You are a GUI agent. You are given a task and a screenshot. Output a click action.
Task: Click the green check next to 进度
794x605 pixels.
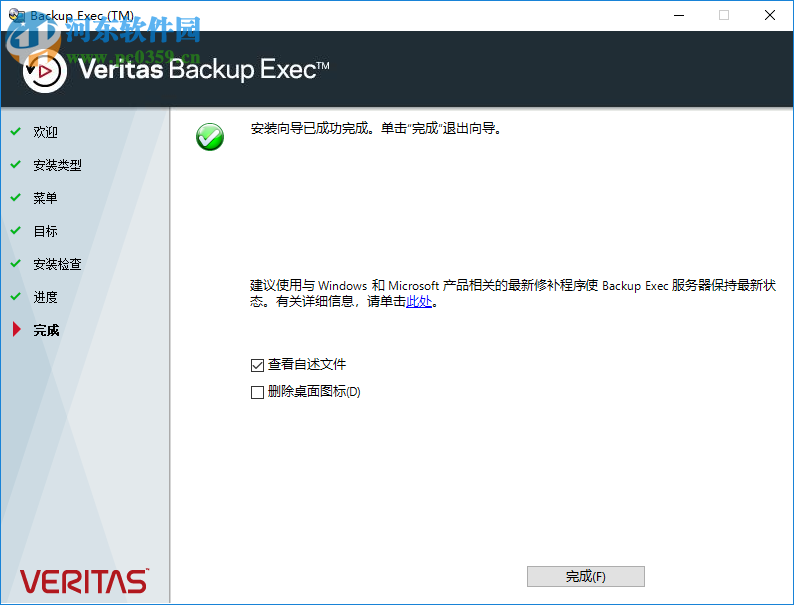16,296
